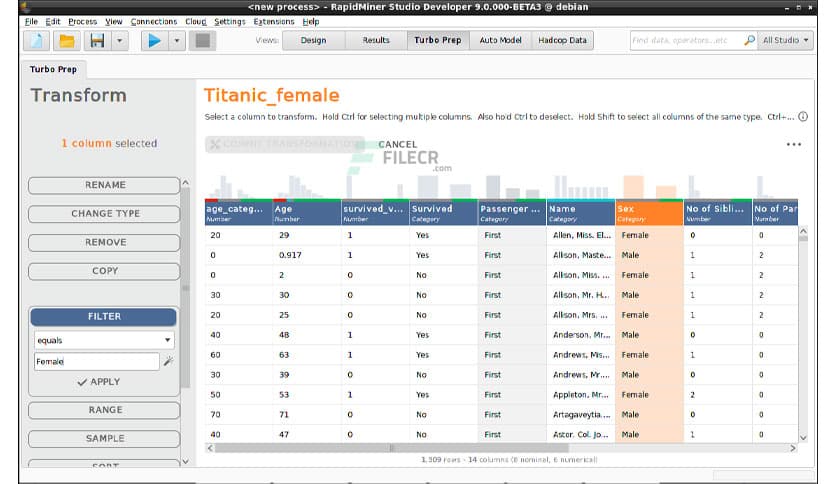Open the Connections menu
Image resolution: width=836 pixels, height=484 pixels.
(154, 21)
